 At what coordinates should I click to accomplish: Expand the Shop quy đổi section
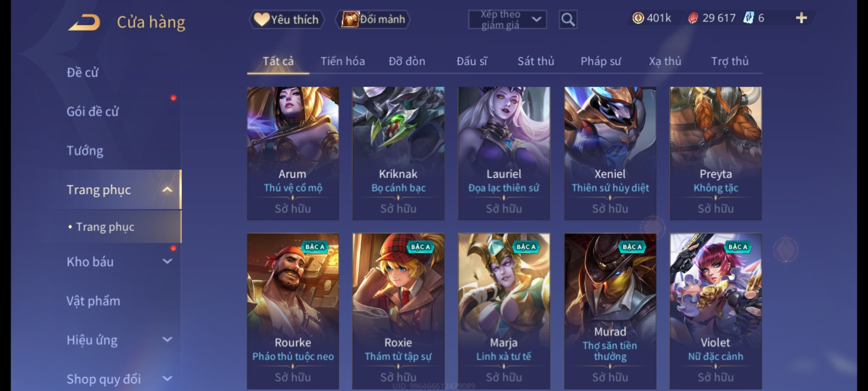coord(167,379)
